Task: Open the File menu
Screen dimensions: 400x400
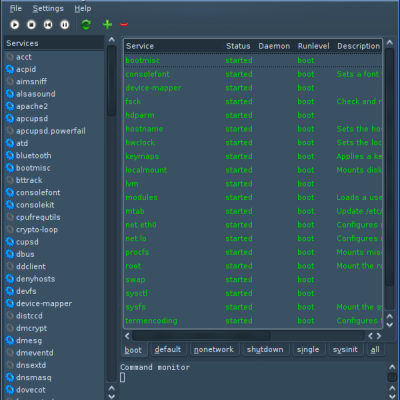Action: pyautogui.click(x=16, y=8)
